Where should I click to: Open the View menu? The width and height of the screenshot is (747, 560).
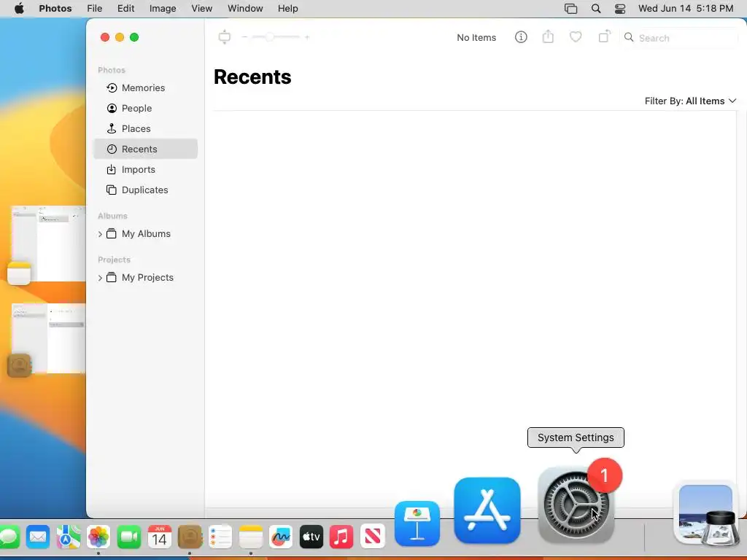(201, 8)
